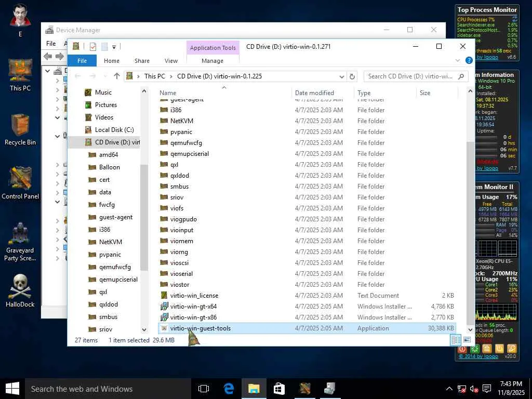
Task: Open the File tab in Explorer
Action: point(82,60)
